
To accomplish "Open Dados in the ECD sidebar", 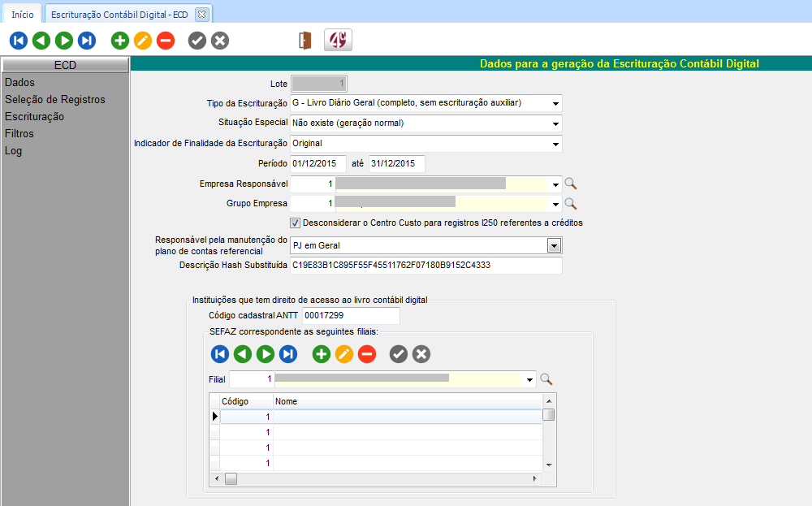I will tap(19, 82).
